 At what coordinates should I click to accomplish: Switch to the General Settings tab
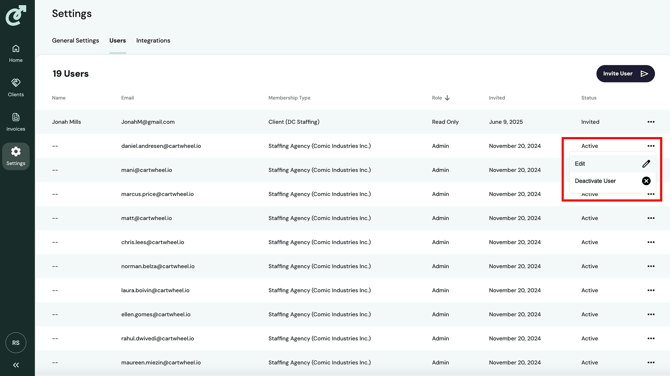coord(75,41)
